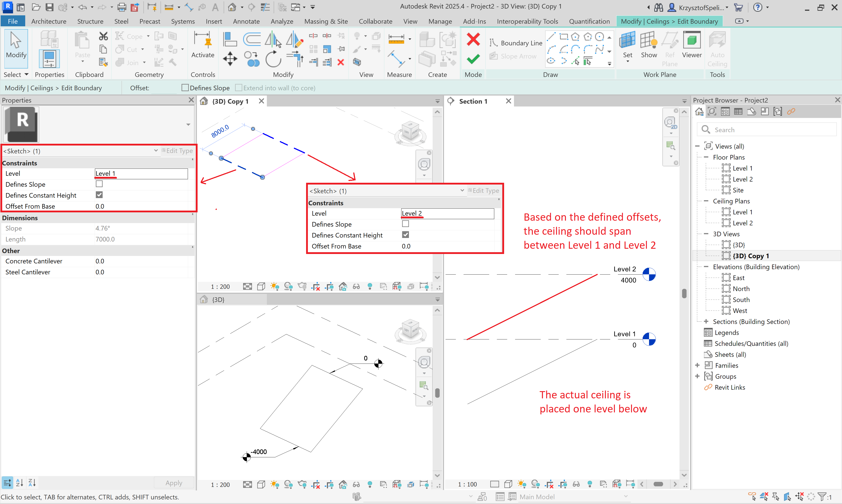Image resolution: width=842 pixels, height=504 pixels.
Task: Expand the Sections (Building Section) node
Action: pyautogui.click(x=706, y=322)
